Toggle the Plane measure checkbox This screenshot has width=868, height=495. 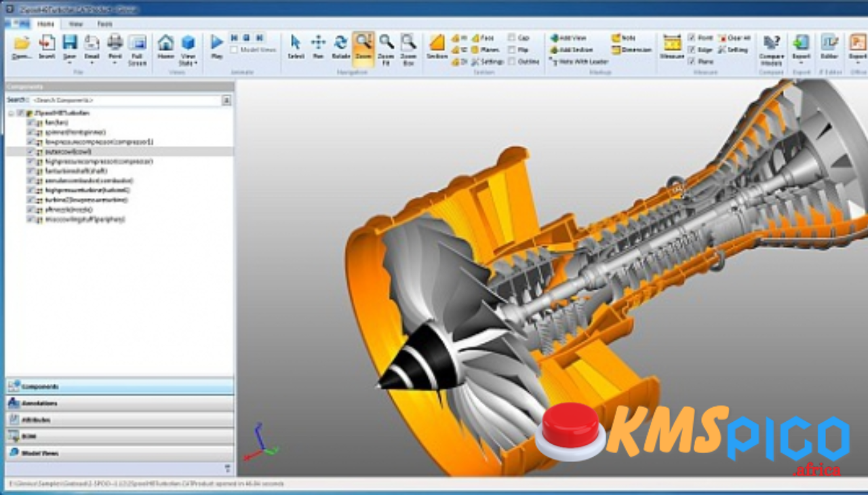pyautogui.click(x=691, y=62)
